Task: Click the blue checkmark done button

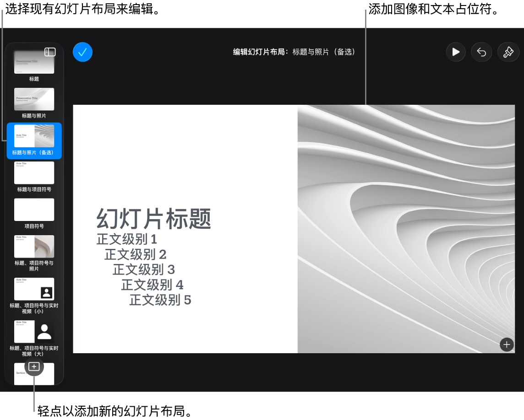Action: click(x=82, y=52)
